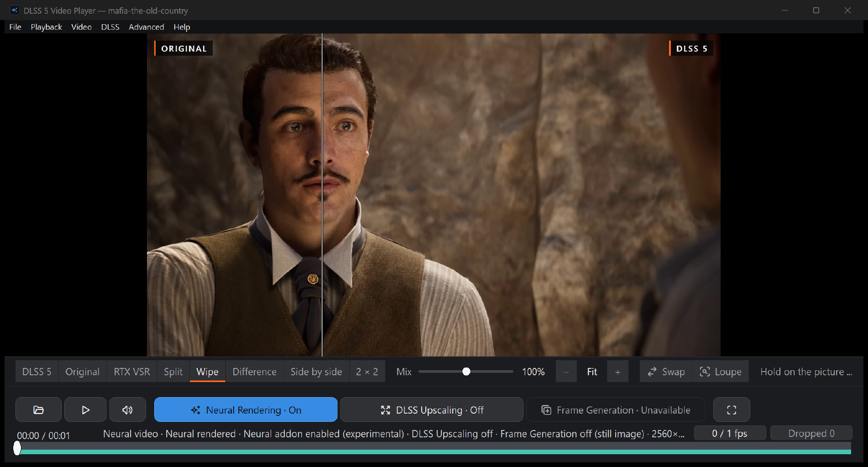Close the DLSS 5 Video Player window
Screen dimensions: 868x467
(x=847, y=10)
